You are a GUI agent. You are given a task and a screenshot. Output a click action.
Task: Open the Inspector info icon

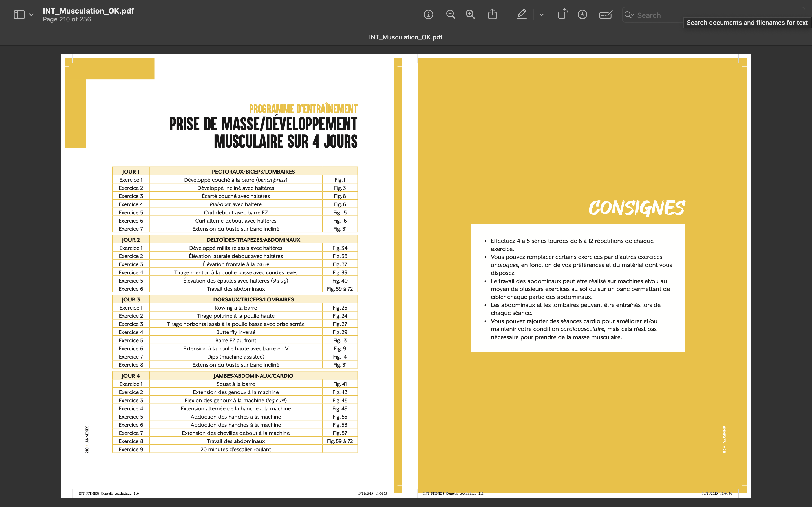pyautogui.click(x=428, y=15)
